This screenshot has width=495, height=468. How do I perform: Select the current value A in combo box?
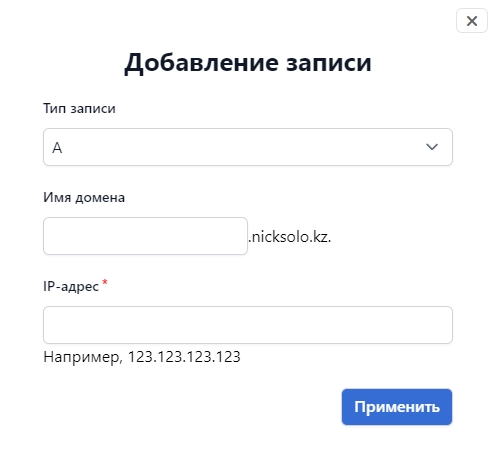click(57, 148)
